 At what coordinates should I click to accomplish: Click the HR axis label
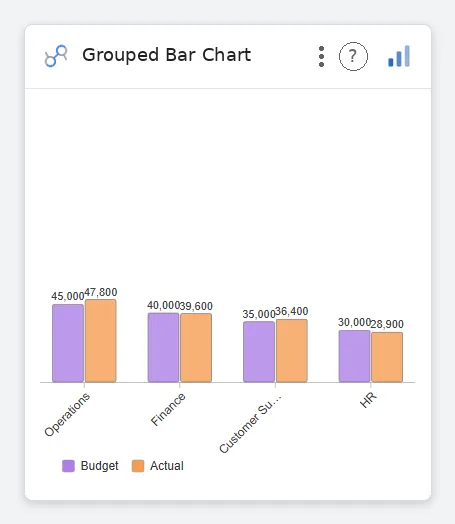[368, 400]
